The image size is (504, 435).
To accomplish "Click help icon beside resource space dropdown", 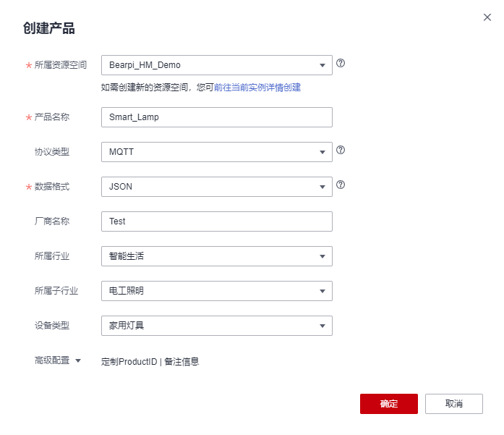I will 341,63.
